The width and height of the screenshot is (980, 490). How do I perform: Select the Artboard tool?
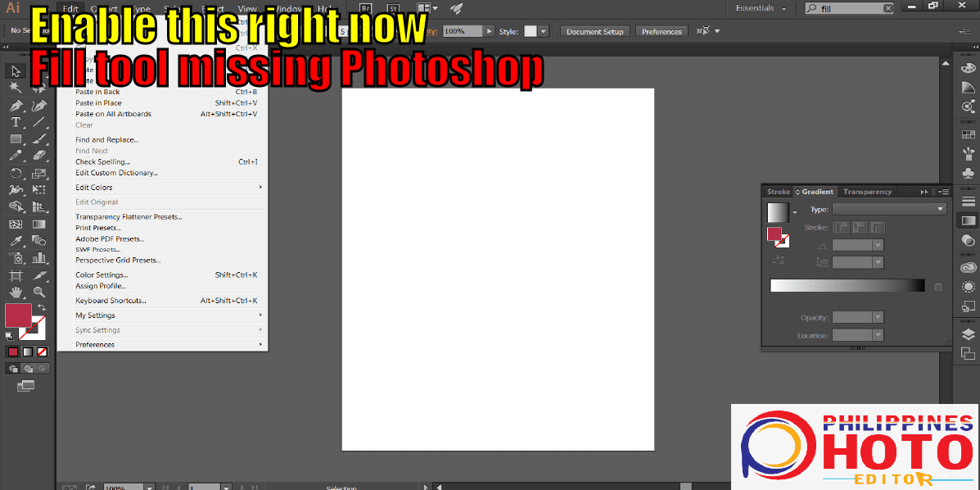16,274
